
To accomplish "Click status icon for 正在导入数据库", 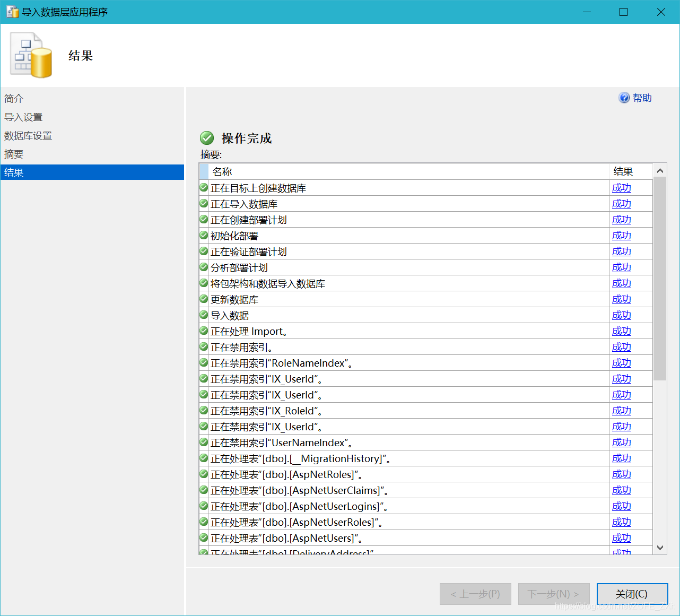I will 204,203.
